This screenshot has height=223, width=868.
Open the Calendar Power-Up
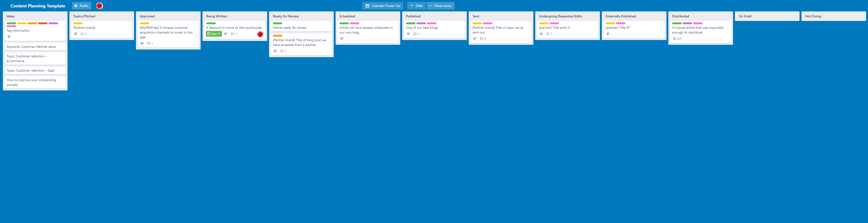(x=382, y=6)
